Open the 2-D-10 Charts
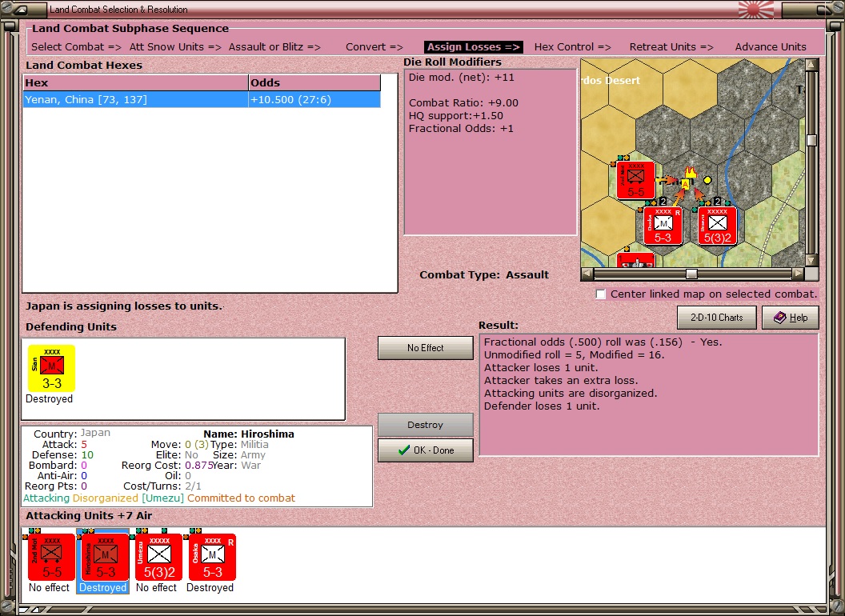845x616 pixels. point(716,318)
